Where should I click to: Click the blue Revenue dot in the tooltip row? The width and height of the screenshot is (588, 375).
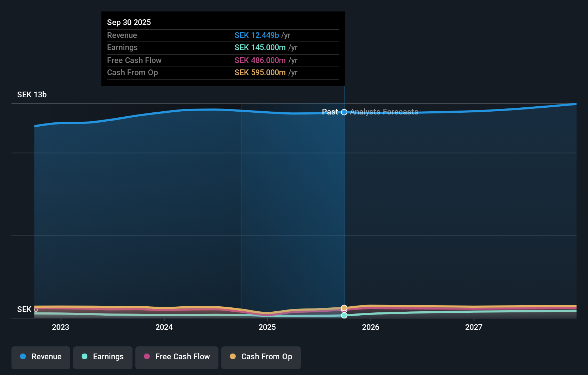(x=256, y=35)
